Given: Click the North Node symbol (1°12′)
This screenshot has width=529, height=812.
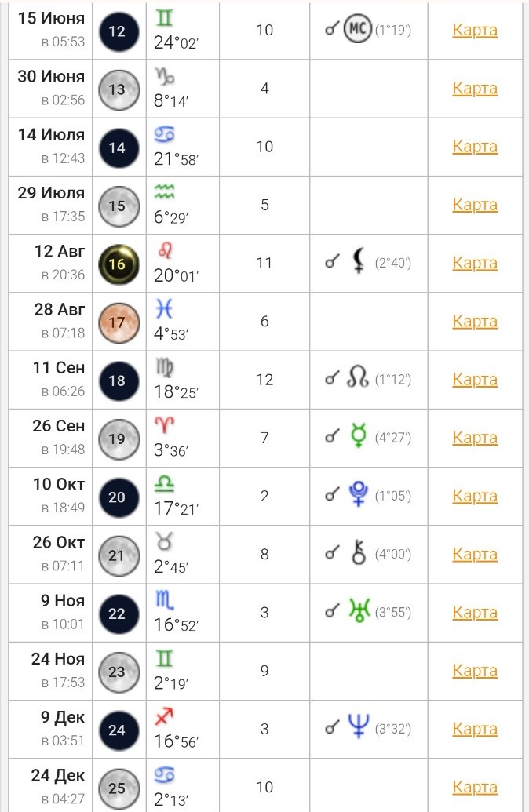Looking at the screenshot, I should (358, 380).
